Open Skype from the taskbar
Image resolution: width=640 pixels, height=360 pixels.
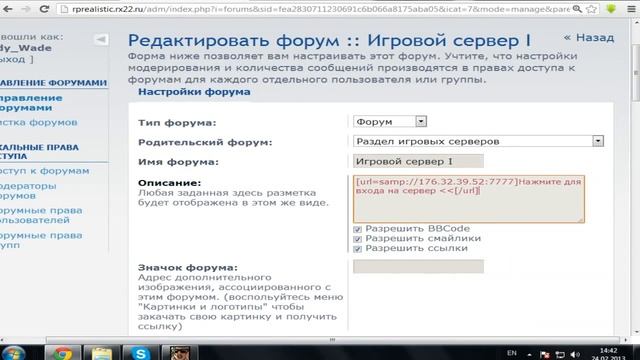pos(140,353)
